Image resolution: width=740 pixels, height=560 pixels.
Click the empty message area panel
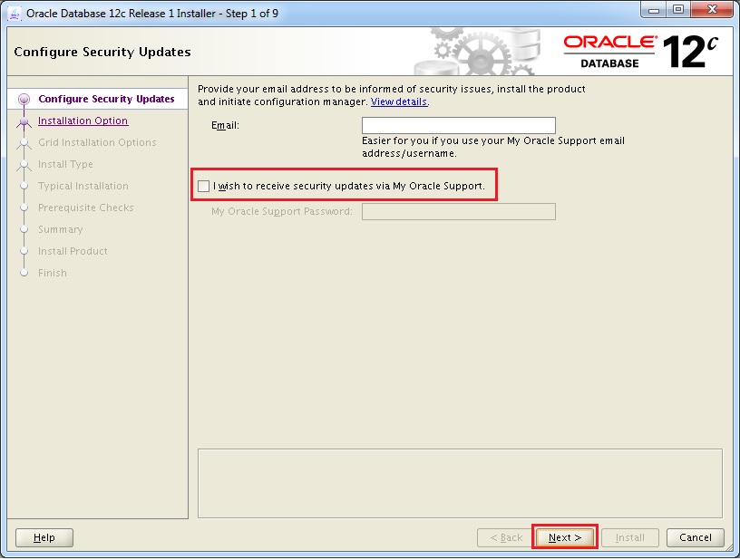pyautogui.click(x=460, y=482)
